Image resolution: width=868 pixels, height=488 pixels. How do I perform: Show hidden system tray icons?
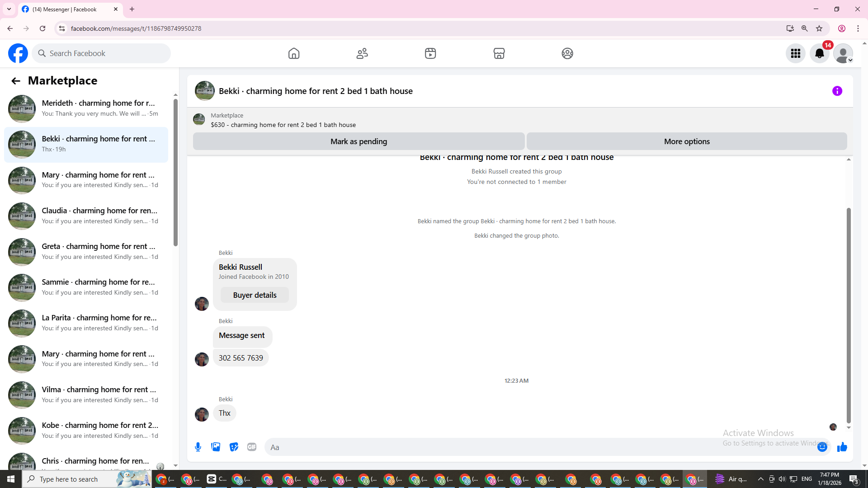coord(760,479)
